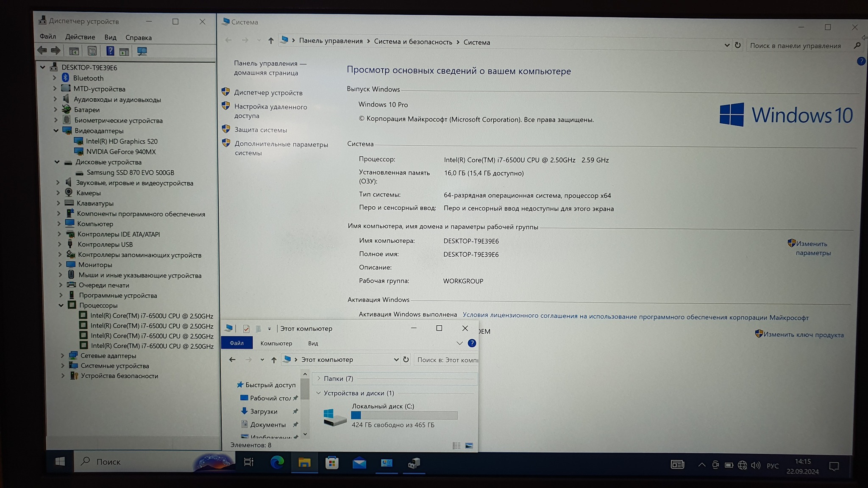Click the scan for hardware changes toolbar icon
868x488 pixels.
[x=142, y=51]
